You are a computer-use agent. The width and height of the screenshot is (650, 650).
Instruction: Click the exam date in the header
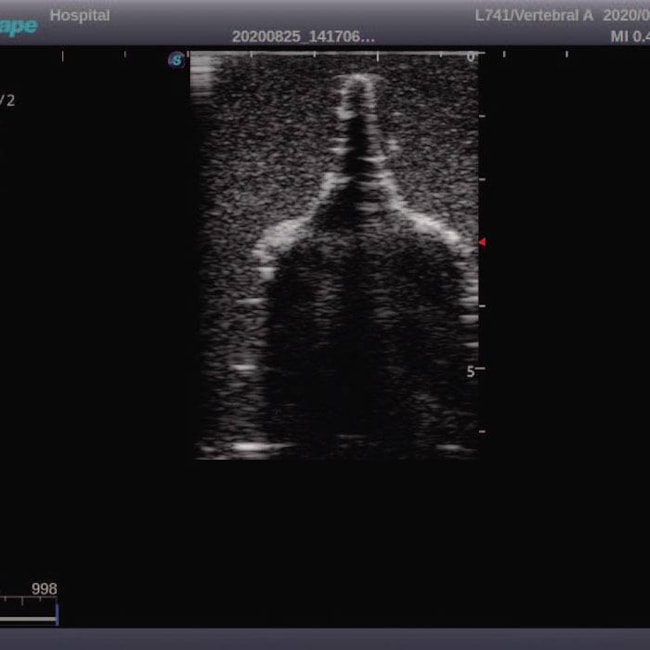(627, 16)
